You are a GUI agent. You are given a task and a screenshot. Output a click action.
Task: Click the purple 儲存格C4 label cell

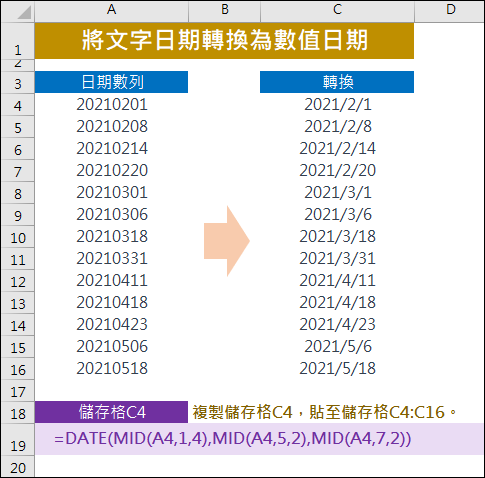pyautogui.click(x=111, y=412)
